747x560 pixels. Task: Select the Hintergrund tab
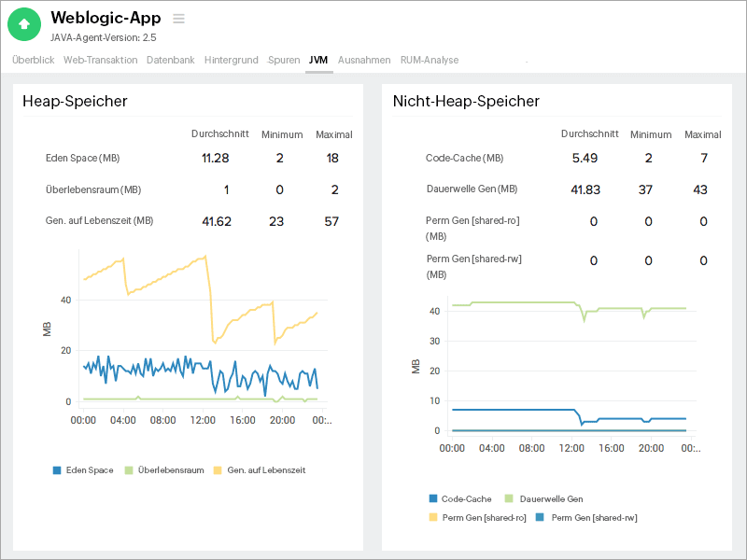(x=231, y=60)
